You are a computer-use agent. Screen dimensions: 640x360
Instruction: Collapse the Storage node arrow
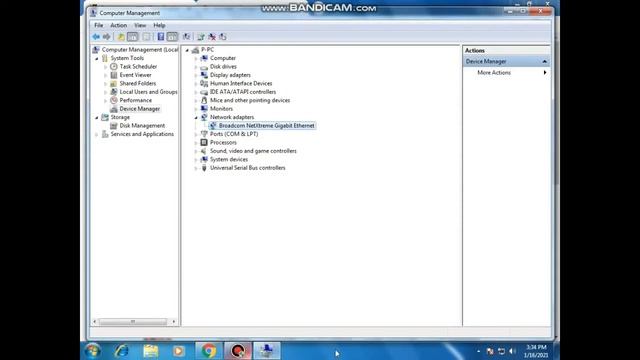coord(97,118)
